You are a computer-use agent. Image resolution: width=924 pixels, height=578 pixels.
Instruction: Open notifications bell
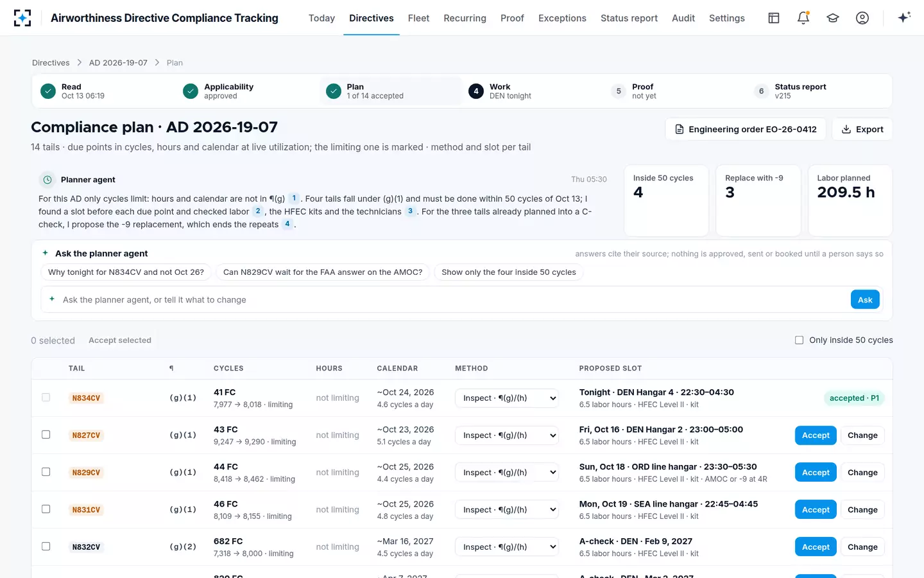(803, 18)
